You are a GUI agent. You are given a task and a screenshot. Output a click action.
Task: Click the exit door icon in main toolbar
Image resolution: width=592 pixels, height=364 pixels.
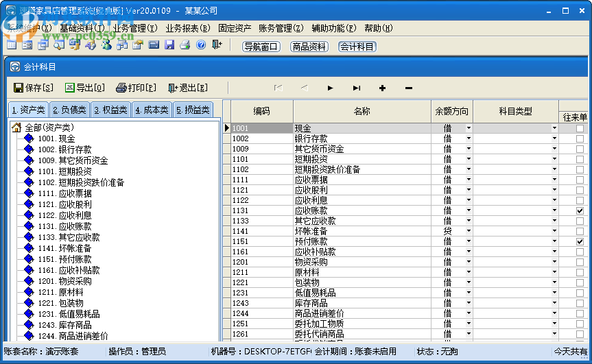(x=217, y=45)
